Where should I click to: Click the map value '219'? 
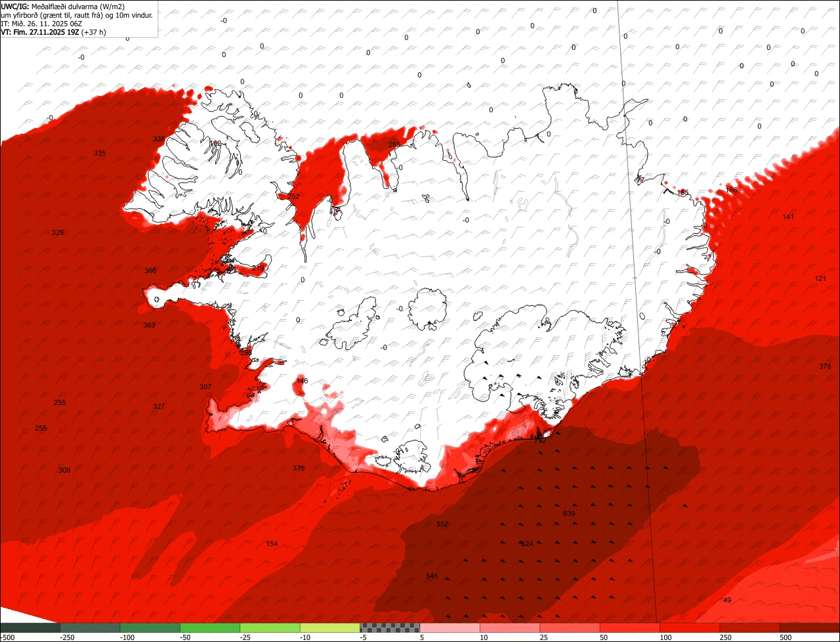coord(258,268)
